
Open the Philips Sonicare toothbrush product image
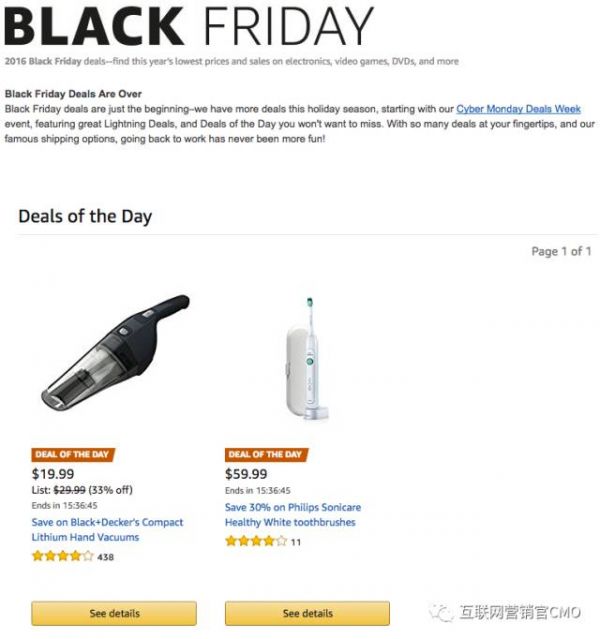[307, 360]
